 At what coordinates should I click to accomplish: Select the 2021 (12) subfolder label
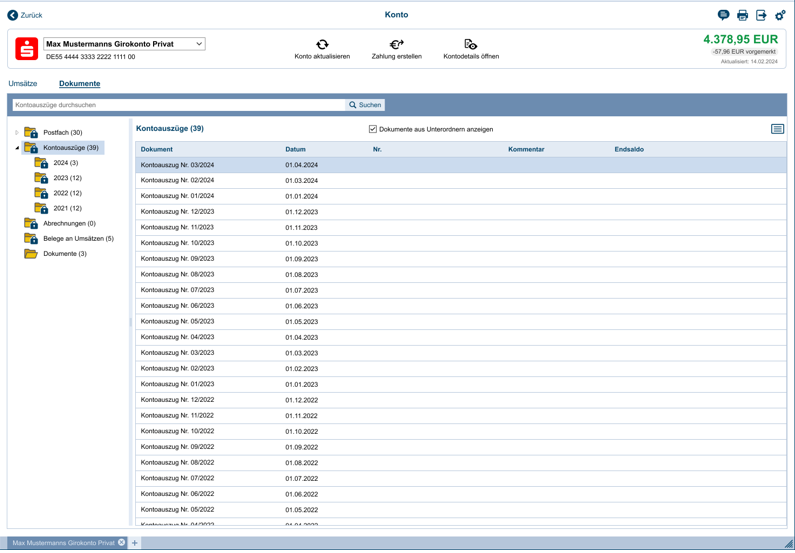coord(67,208)
